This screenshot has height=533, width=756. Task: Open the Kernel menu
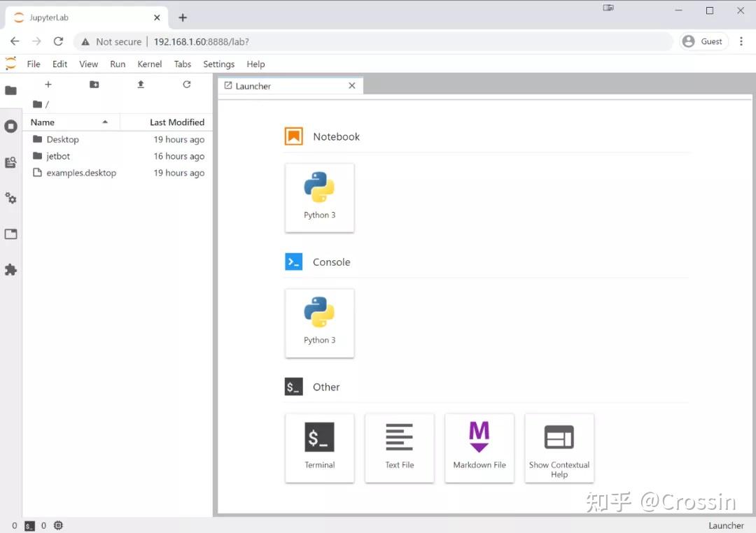150,64
